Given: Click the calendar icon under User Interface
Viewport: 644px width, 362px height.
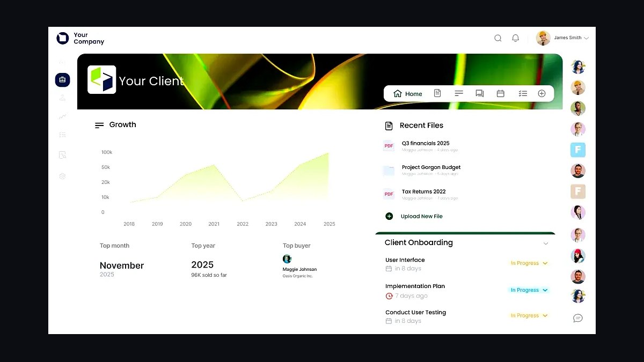Looking at the screenshot, I should point(389,269).
